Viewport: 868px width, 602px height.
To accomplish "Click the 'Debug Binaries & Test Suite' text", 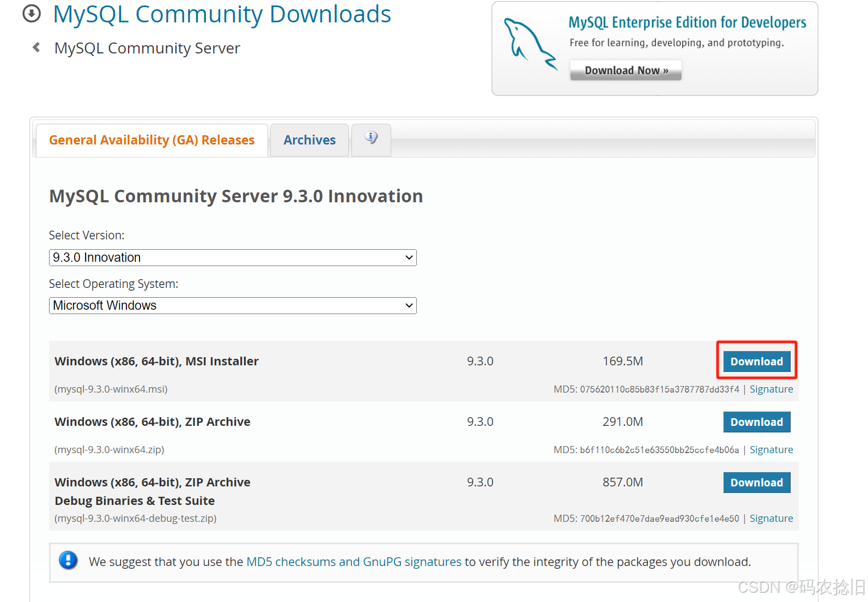I will pos(135,501).
